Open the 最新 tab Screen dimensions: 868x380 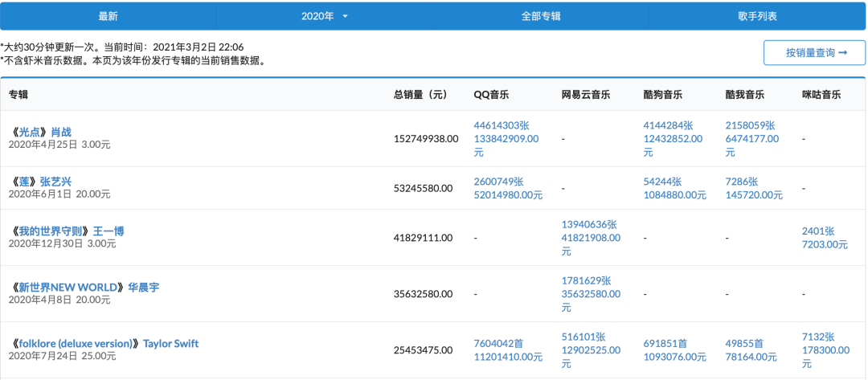point(108,16)
